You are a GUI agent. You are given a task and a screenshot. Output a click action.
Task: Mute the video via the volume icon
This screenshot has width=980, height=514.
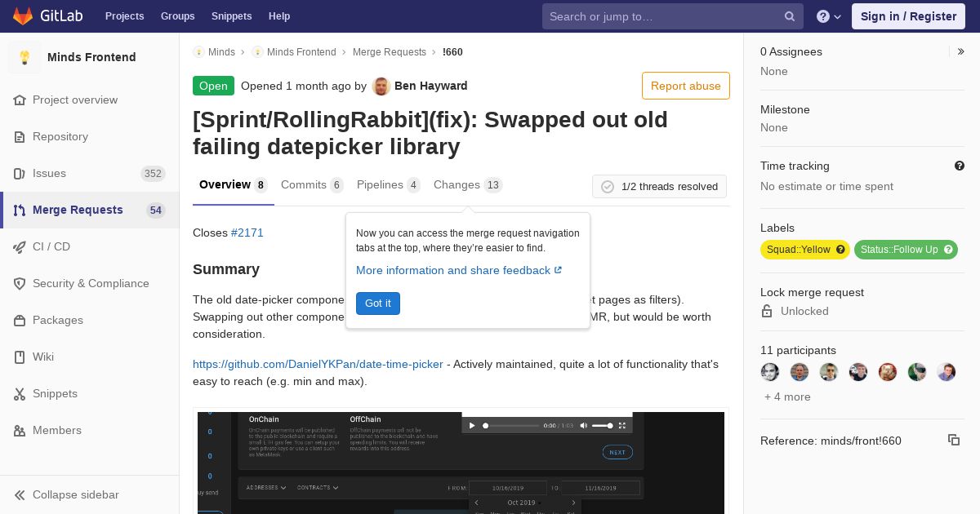tap(583, 425)
